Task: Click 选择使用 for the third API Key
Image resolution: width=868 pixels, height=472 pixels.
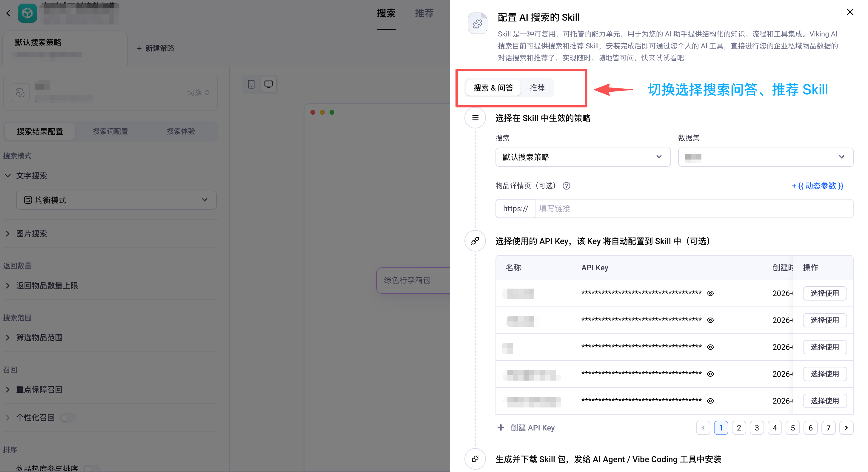Action: click(x=824, y=347)
